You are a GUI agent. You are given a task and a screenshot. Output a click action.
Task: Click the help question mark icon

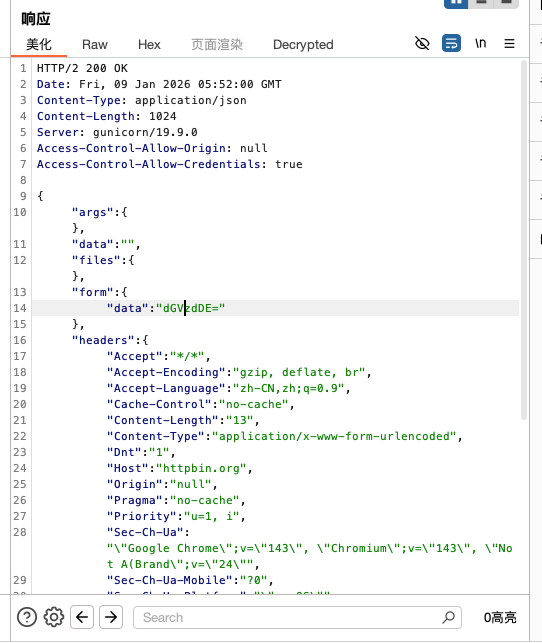point(27,617)
